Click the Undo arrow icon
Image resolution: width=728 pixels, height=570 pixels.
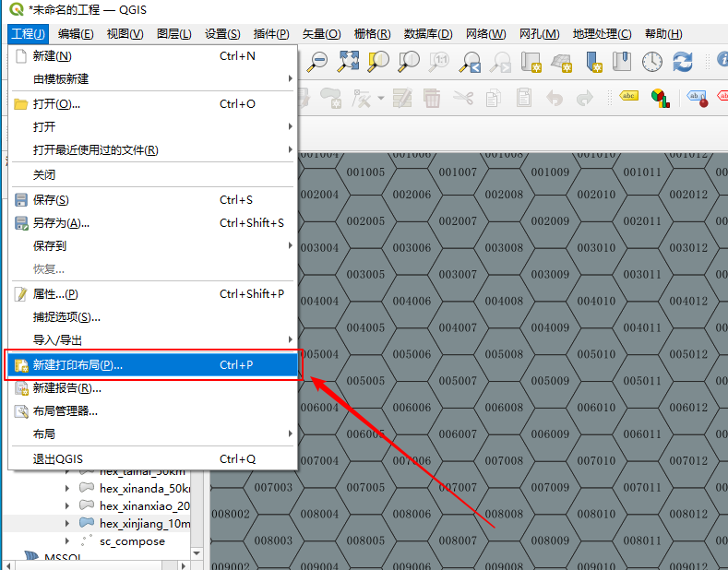click(554, 98)
